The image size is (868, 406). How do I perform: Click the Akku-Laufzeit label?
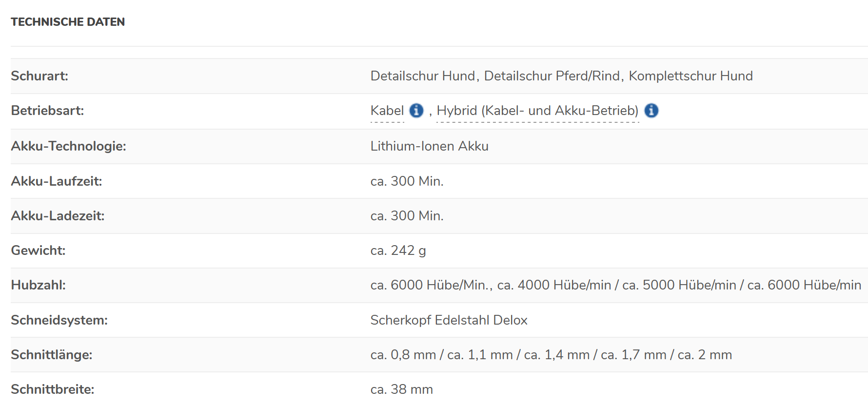point(57,181)
